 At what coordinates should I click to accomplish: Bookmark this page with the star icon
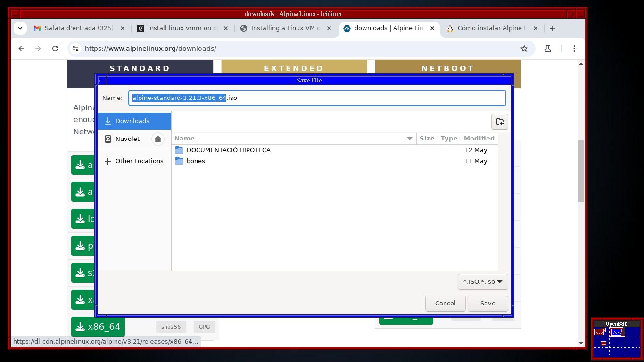pyautogui.click(x=524, y=49)
